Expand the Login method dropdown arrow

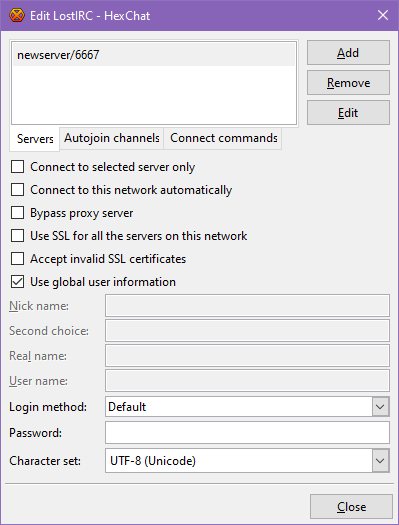click(x=380, y=407)
